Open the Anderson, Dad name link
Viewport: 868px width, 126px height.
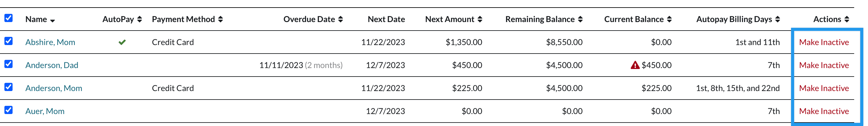point(52,65)
